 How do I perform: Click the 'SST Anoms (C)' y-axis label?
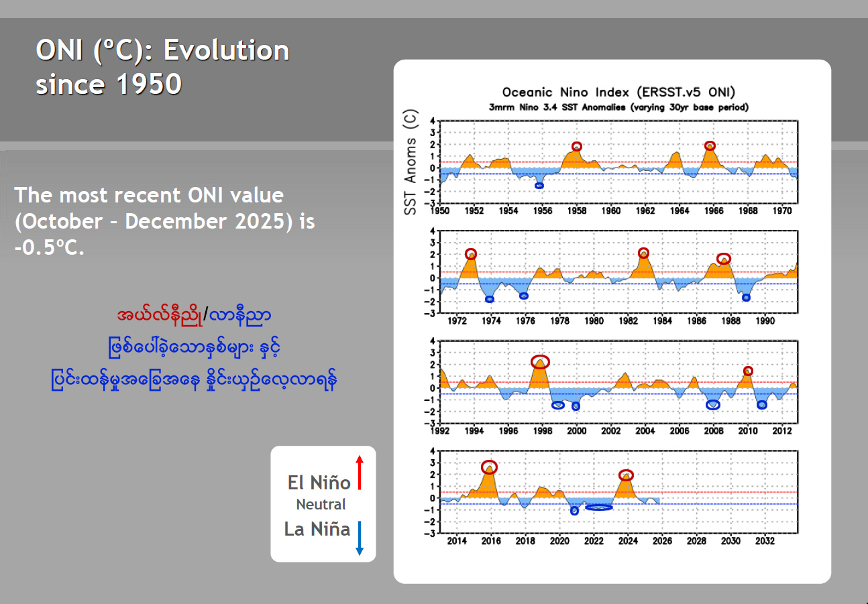[411, 163]
